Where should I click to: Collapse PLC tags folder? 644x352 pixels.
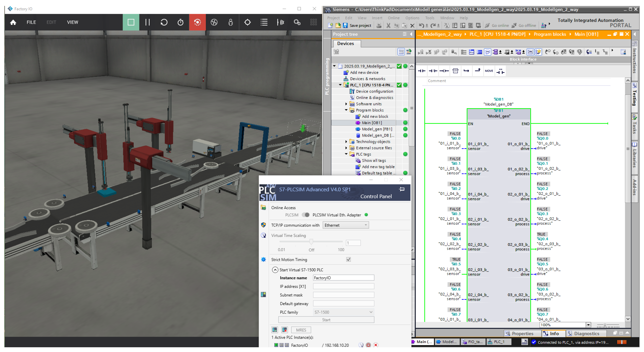pos(346,154)
